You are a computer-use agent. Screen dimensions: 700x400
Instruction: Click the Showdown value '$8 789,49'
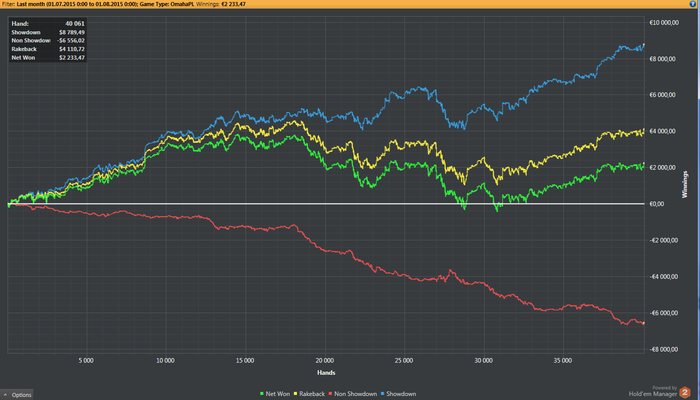(x=71, y=32)
